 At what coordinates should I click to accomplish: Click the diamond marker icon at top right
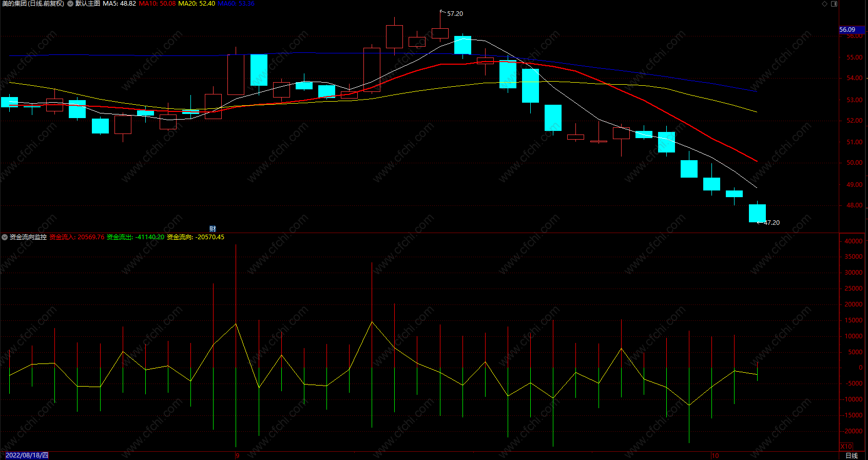tap(825, 4)
